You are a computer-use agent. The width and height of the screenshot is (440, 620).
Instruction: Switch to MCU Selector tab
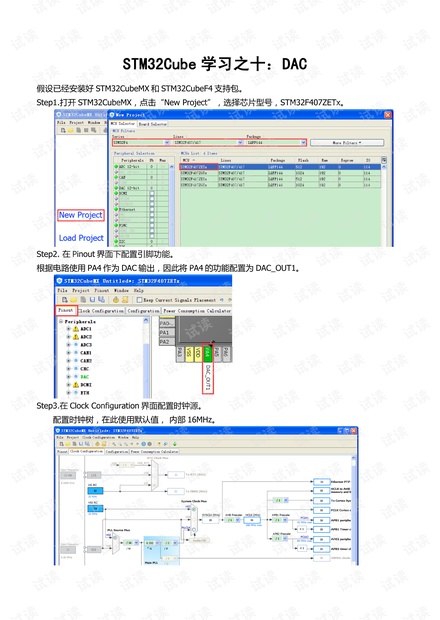(x=123, y=123)
